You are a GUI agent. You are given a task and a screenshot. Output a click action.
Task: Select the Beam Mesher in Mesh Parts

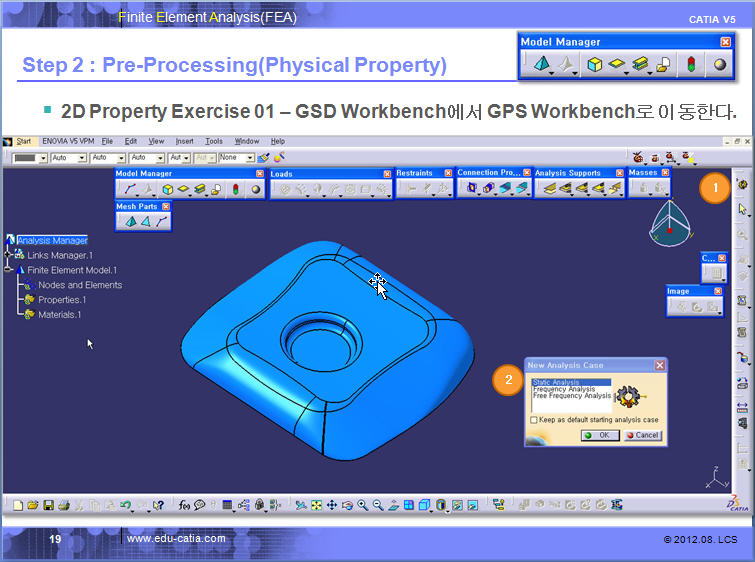162,222
